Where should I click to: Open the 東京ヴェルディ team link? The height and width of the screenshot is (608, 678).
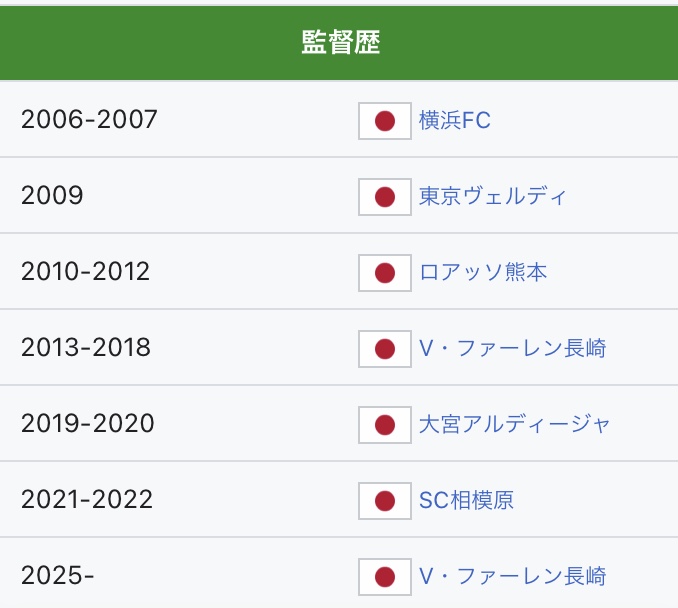pyautogui.click(x=493, y=196)
